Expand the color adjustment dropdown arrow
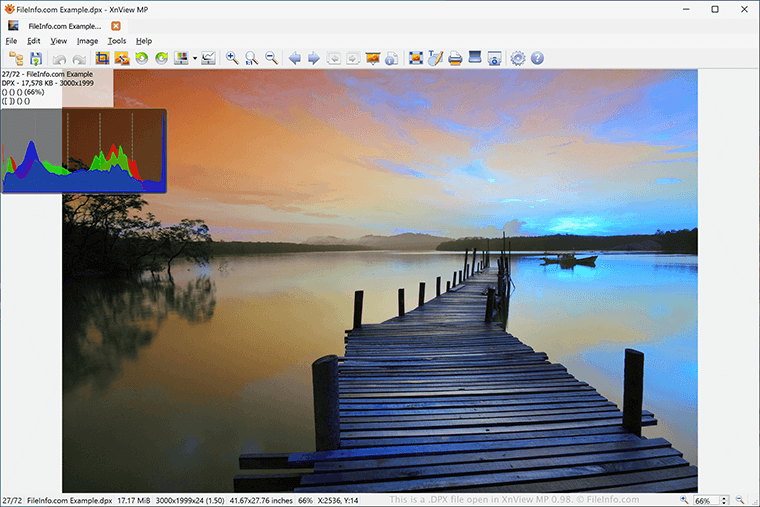 click(194, 59)
